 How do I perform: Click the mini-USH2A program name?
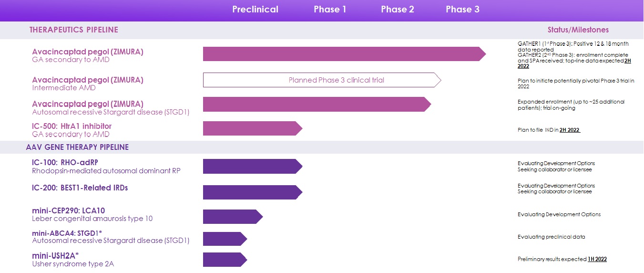[x=55, y=256]
